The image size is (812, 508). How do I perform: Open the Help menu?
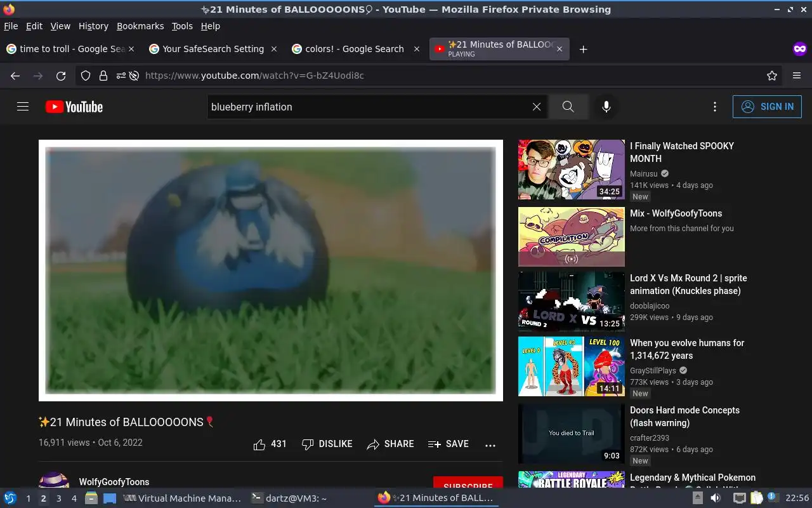pos(211,26)
